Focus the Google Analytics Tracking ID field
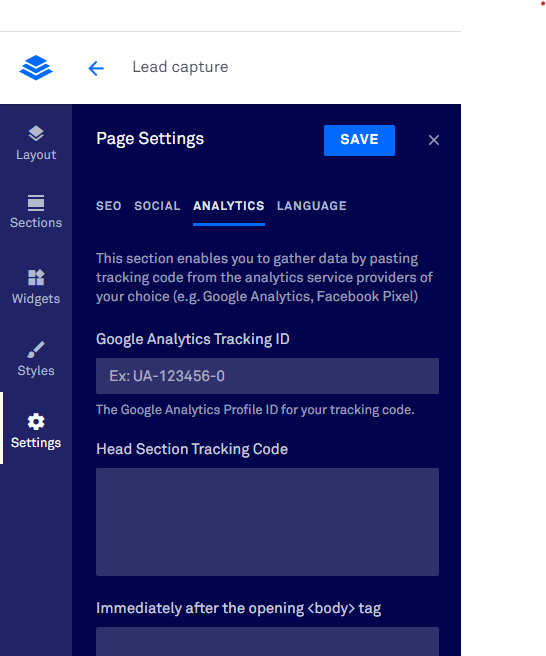The width and height of the screenshot is (546, 656). pos(267,376)
